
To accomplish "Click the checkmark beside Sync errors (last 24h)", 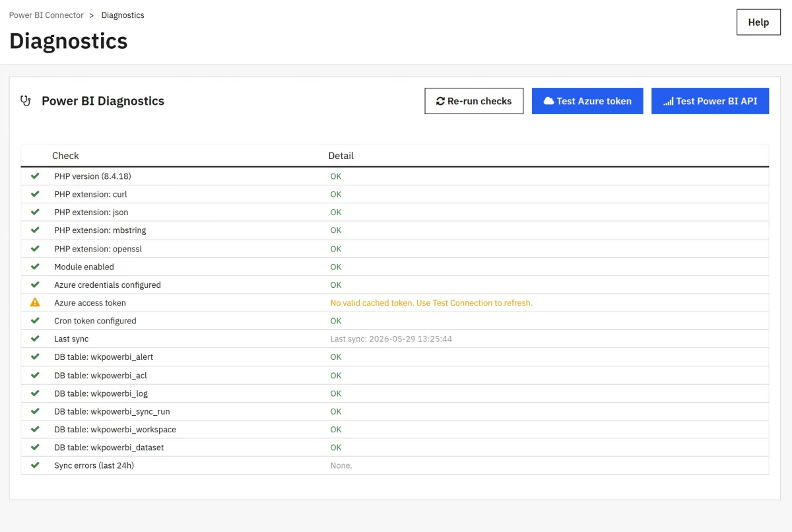I will coord(35,465).
